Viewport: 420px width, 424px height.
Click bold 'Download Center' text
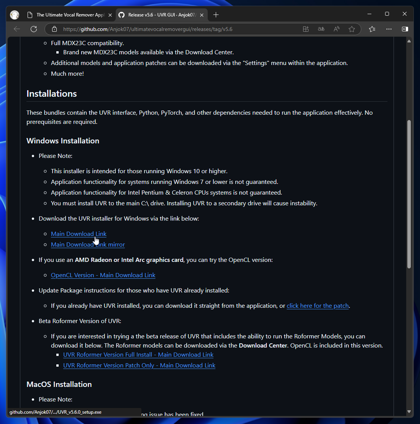pos(263,346)
